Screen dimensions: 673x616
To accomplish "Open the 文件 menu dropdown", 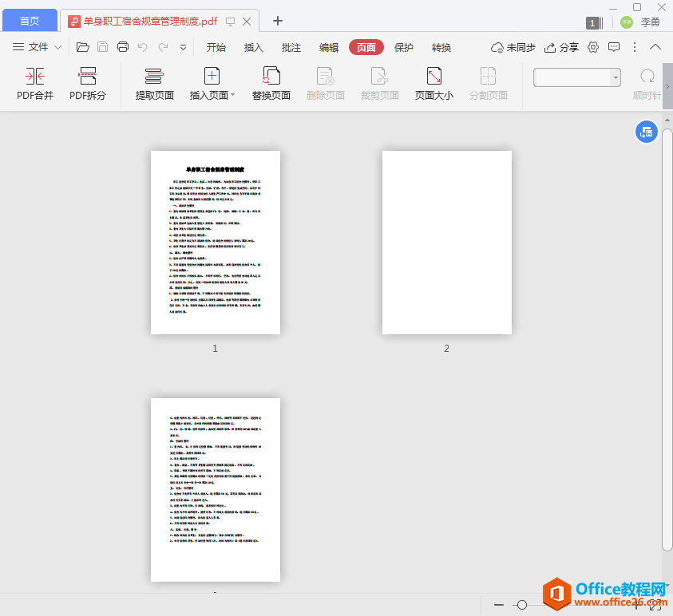I will pyautogui.click(x=38, y=47).
